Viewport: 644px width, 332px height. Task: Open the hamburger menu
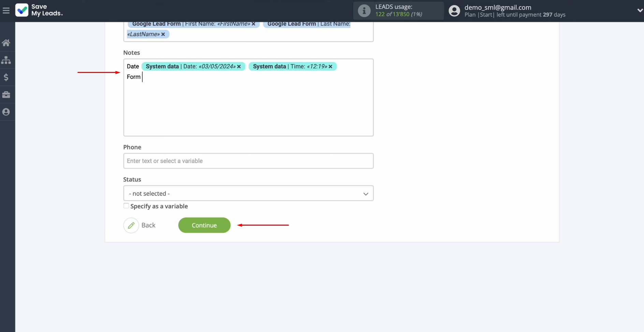6,11
